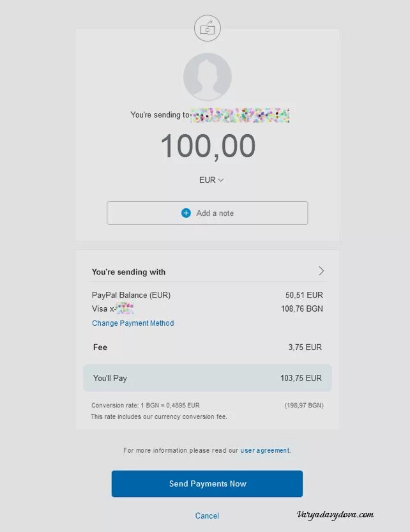The height and width of the screenshot is (532, 410).
Task: Click the Fee 3,75 EUR row
Action: (x=208, y=347)
